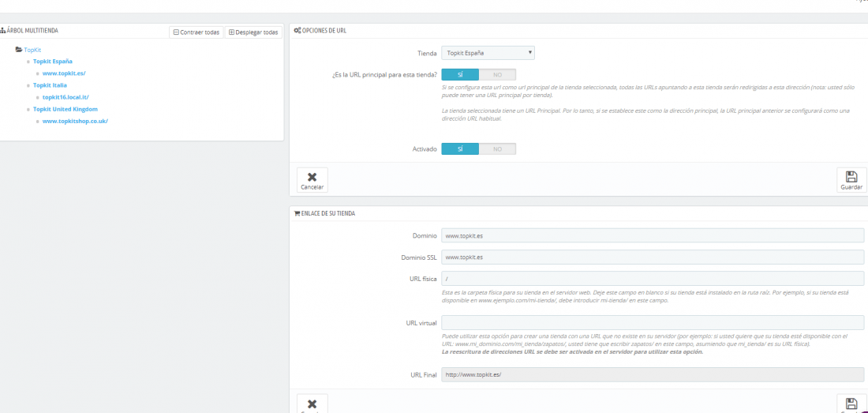
Task: Open www.topkitshop.co.uk/ URL link in tree
Action: click(75, 121)
